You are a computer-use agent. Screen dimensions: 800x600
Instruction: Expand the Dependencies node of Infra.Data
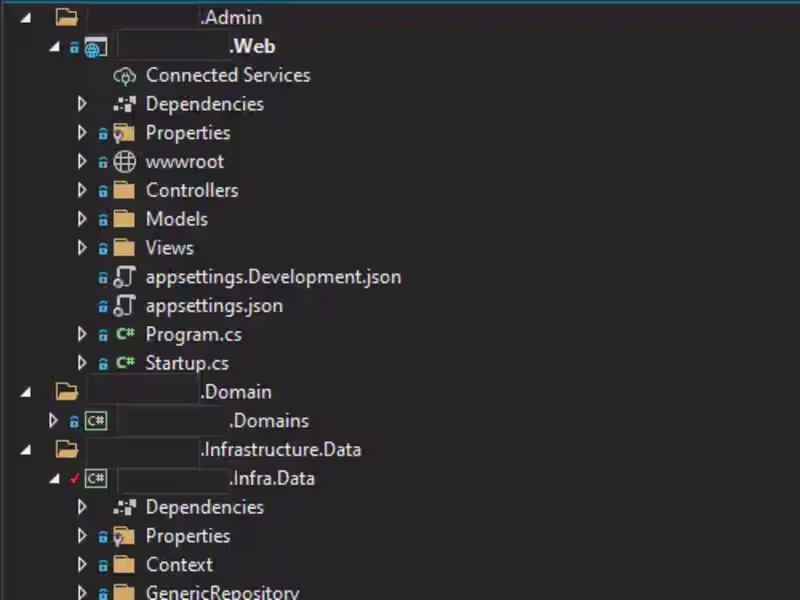[x=81, y=506]
